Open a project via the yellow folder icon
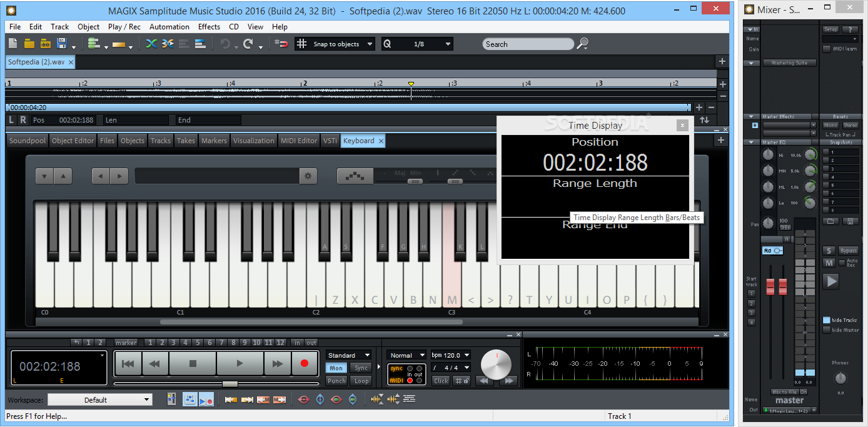This screenshot has height=427, width=868. point(29,44)
